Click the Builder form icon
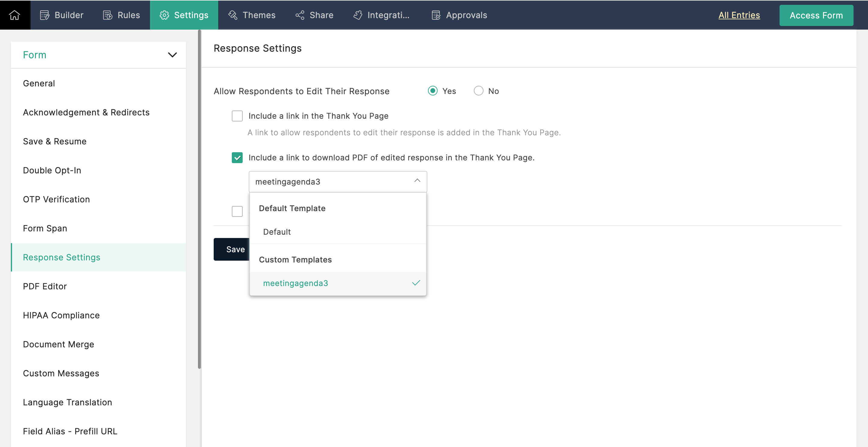This screenshot has height=447, width=868. 44,15
